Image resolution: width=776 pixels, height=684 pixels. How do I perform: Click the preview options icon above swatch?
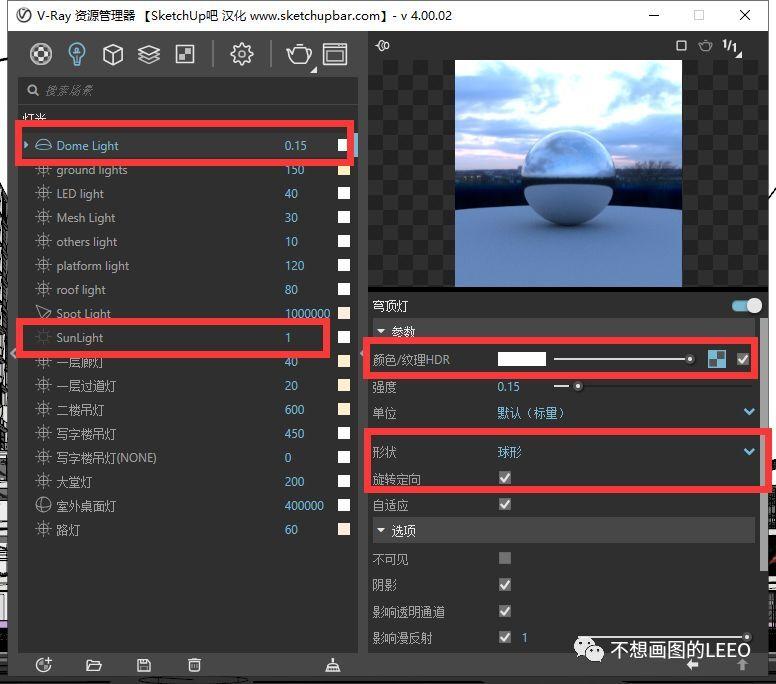(x=383, y=46)
